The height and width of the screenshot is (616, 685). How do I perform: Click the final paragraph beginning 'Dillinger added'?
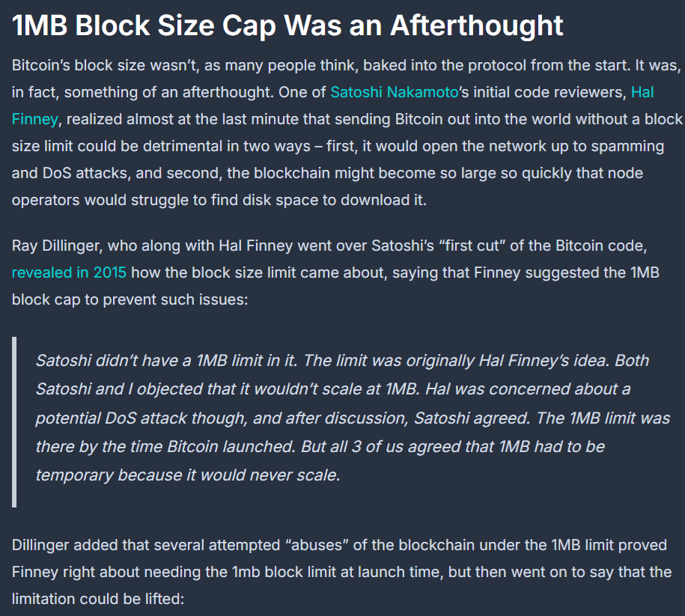[341, 572]
